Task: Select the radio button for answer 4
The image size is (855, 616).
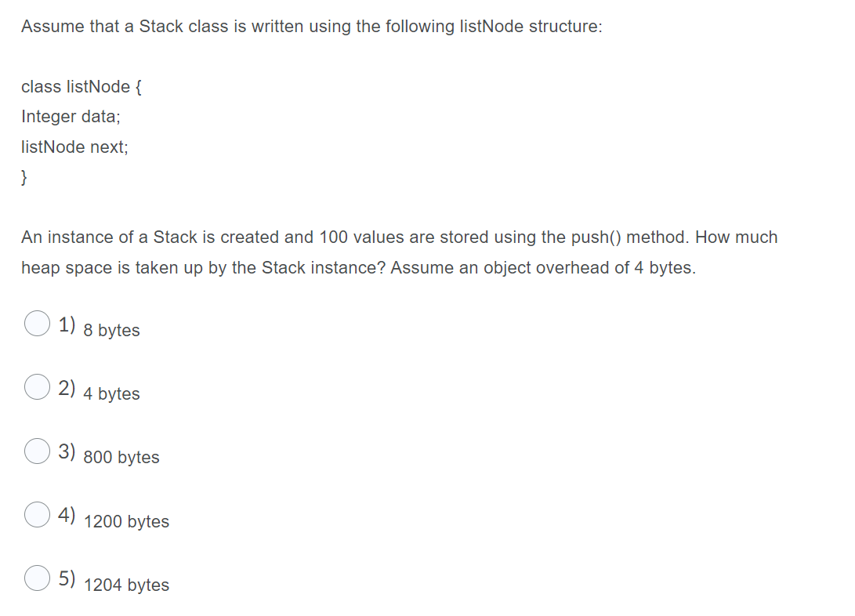Action: click(36, 514)
